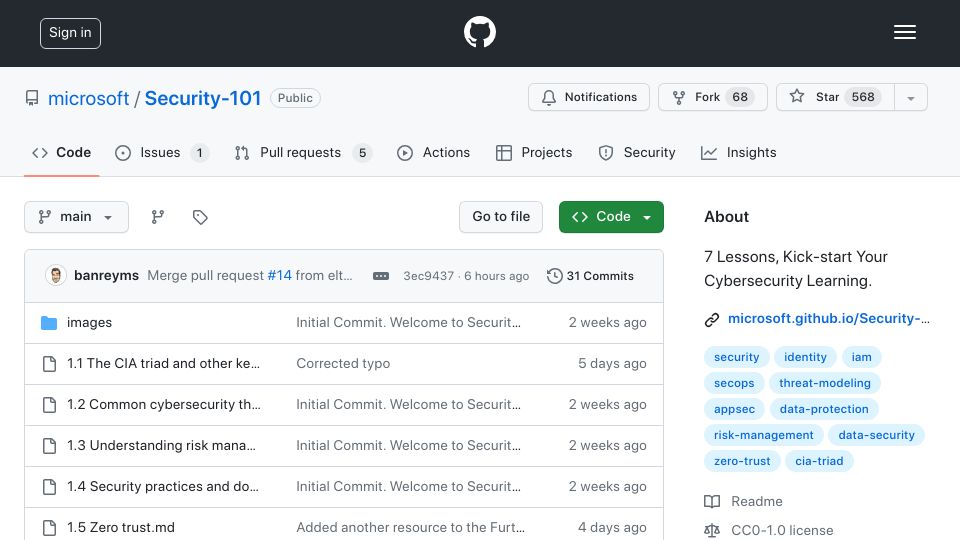Switch to the Code tab
The height and width of the screenshot is (540, 960).
61,153
